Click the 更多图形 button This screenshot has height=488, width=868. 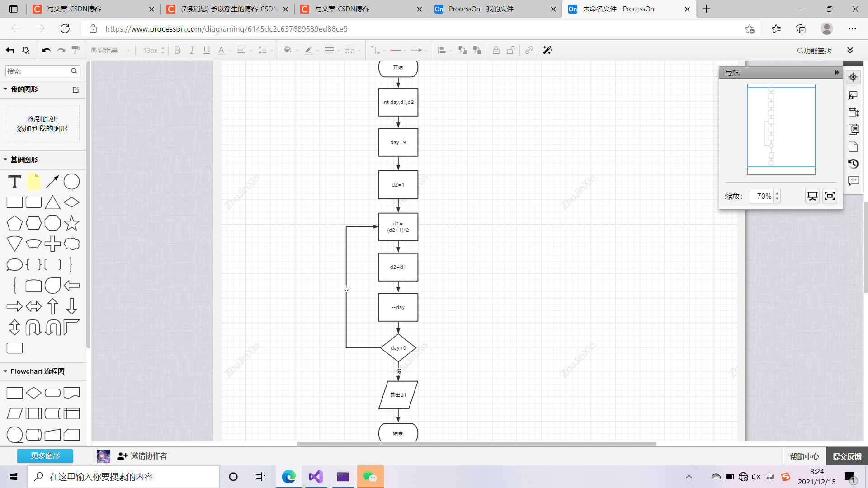[x=45, y=455]
